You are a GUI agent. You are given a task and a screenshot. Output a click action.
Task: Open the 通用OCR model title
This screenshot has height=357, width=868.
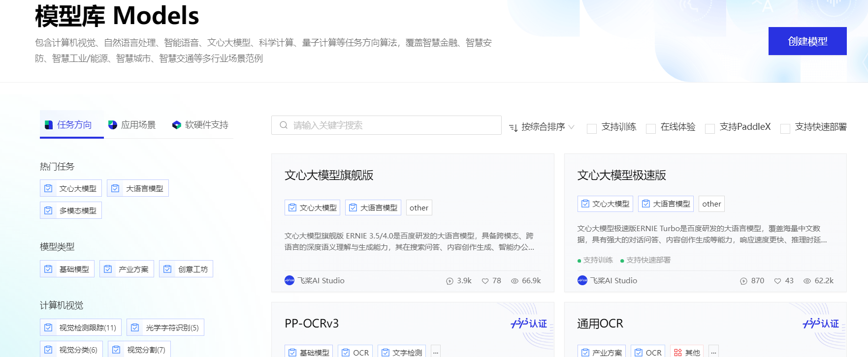tap(600, 324)
